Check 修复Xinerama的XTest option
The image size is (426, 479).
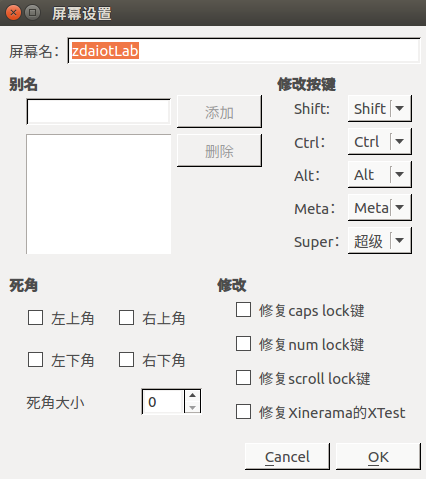(243, 412)
